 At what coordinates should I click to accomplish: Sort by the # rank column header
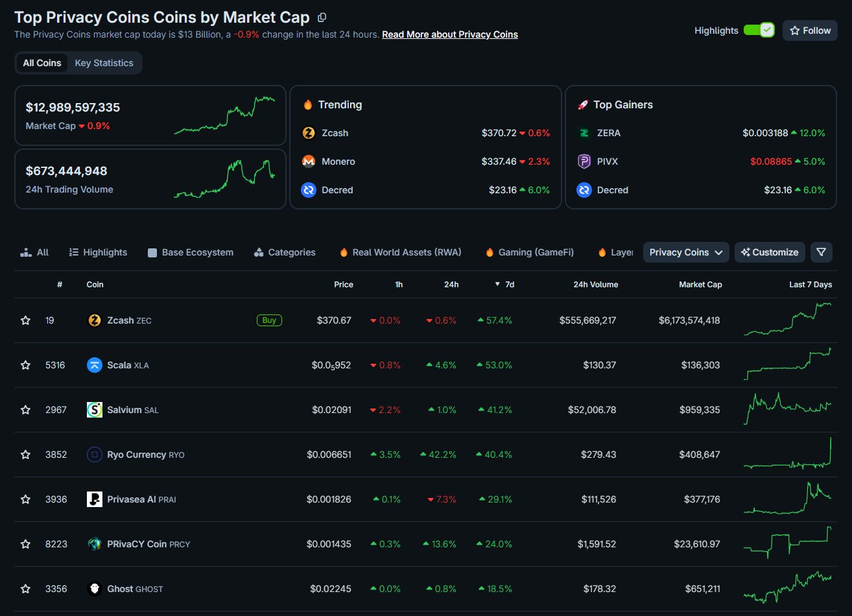[60, 285]
